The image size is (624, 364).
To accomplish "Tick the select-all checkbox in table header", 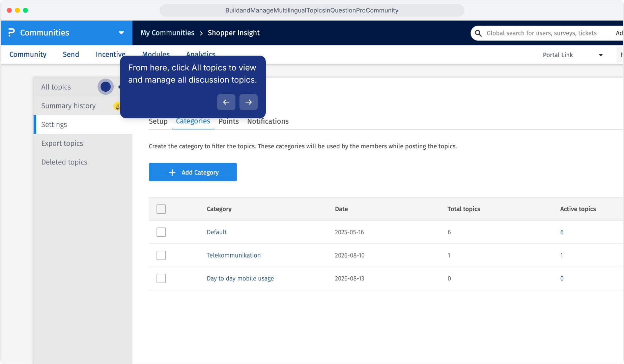I will tap(161, 209).
